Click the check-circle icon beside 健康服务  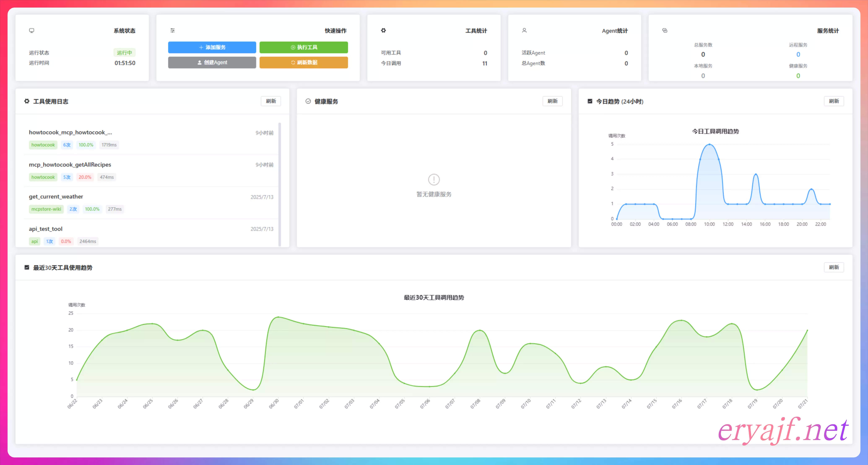(308, 101)
